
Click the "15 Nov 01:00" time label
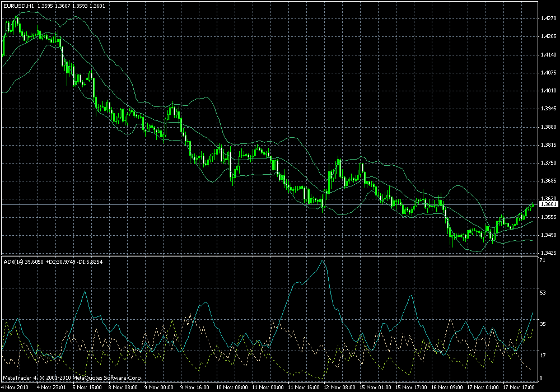point(375,388)
